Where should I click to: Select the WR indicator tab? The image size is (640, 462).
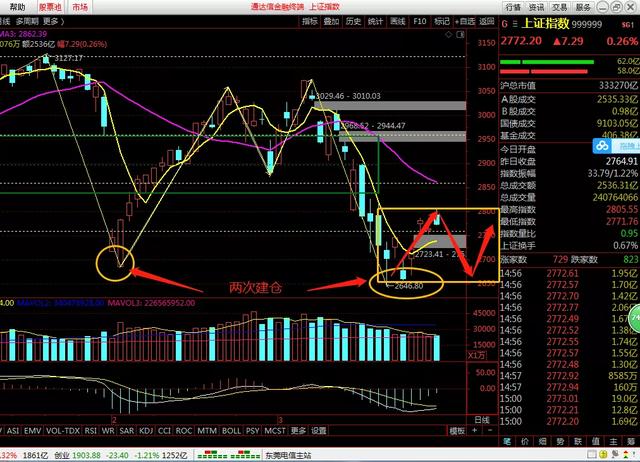click(108, 431)
